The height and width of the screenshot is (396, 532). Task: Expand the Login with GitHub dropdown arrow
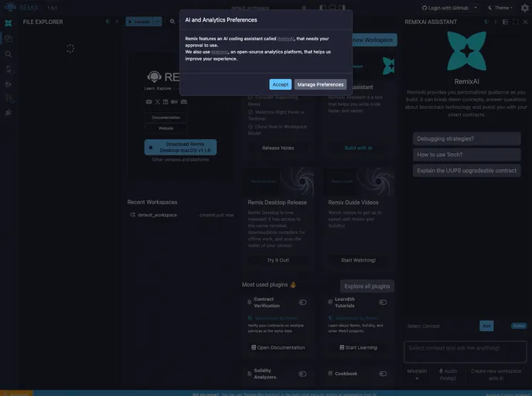[476, 8]
